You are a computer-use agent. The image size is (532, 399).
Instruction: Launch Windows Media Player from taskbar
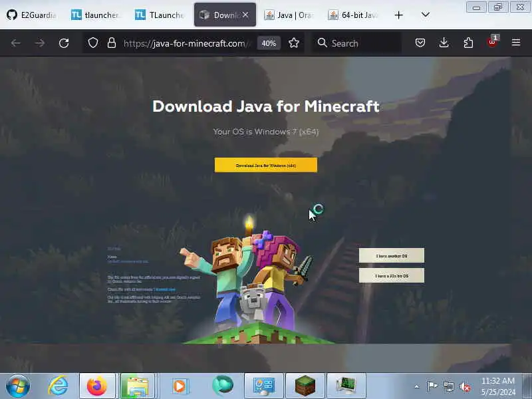(x=180, y=386)
